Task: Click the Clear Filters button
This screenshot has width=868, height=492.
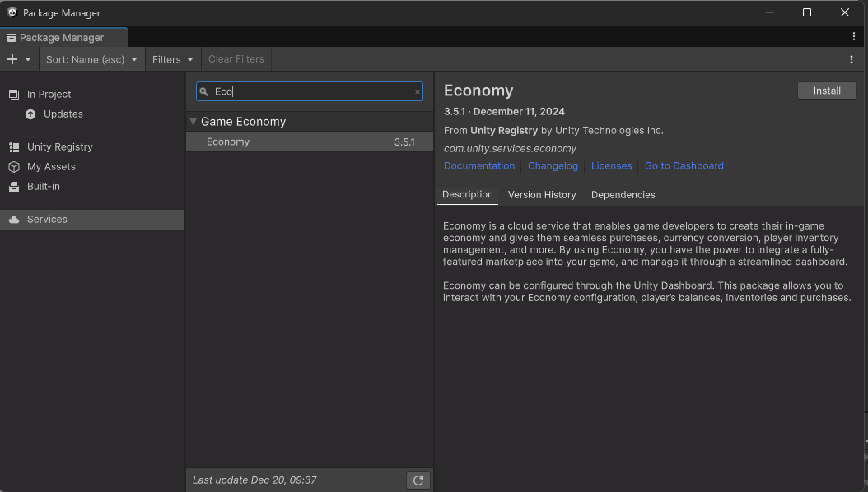Action: 236,59
